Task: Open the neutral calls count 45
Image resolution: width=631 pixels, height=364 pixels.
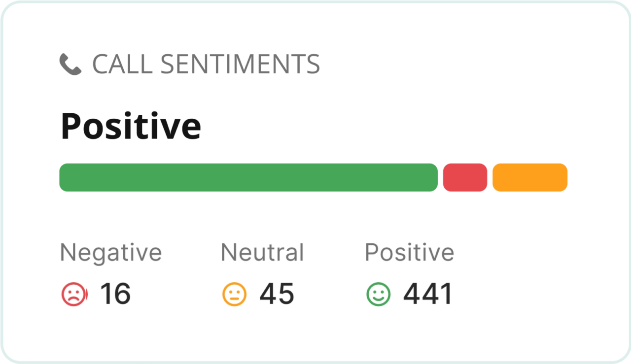Action: click(277, 294)
